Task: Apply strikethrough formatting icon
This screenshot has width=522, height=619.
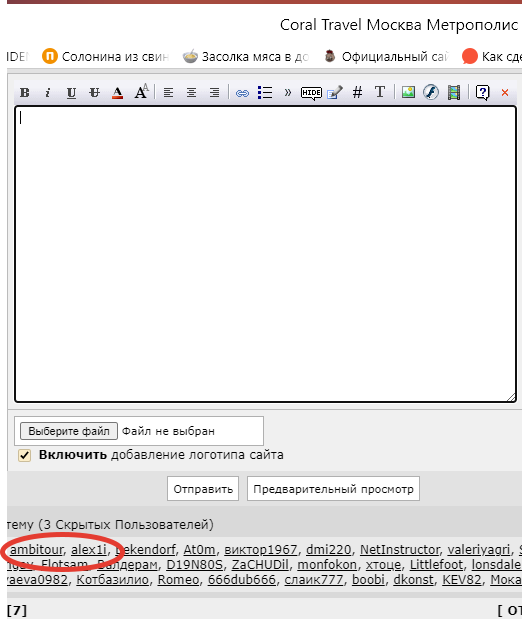Action: (94, 92)
